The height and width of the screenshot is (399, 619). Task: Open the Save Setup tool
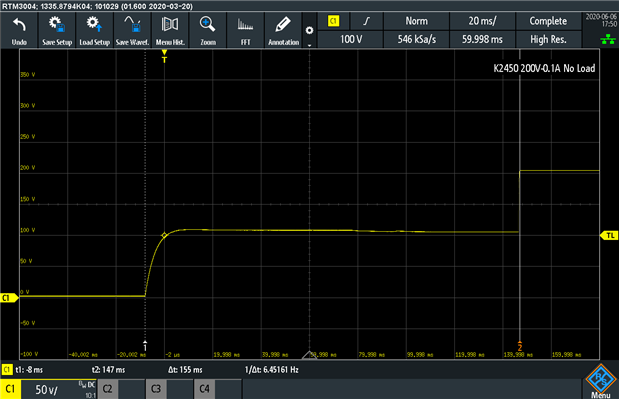pos(57,30)
